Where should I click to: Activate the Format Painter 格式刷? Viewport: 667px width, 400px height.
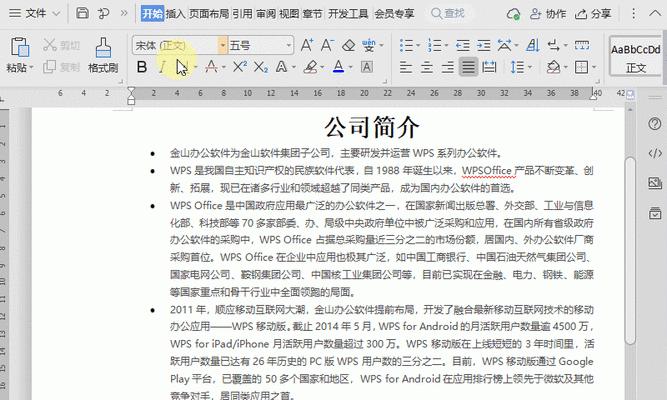(103, 54)
